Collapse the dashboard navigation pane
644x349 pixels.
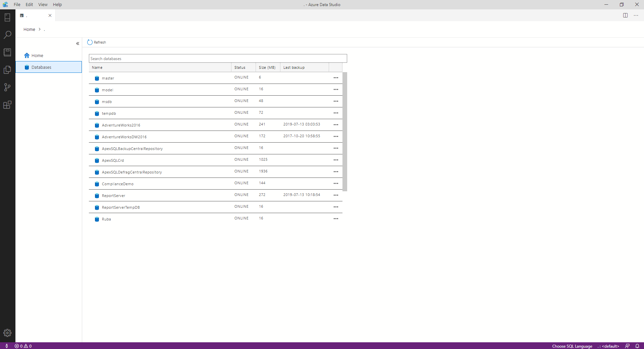77,44
